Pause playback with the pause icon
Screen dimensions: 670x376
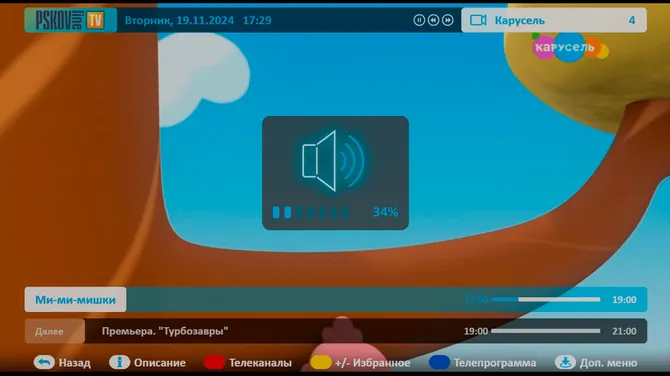click(419, 20)
